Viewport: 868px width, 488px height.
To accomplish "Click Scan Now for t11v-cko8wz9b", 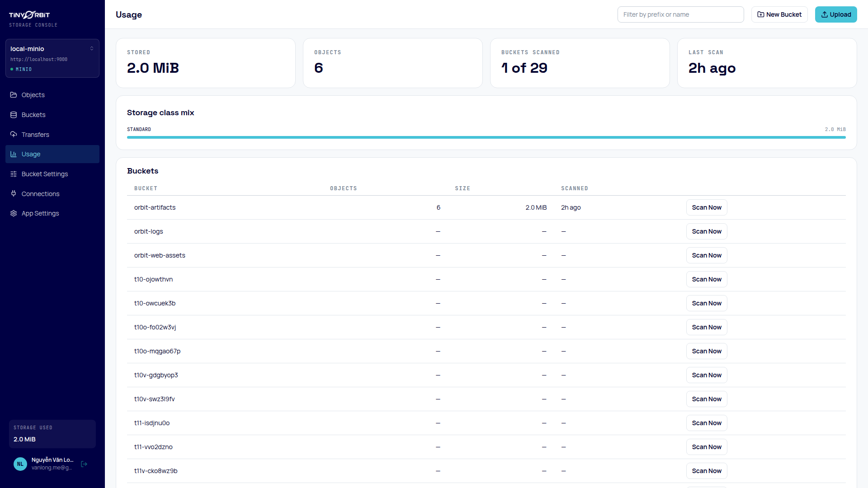I will (707, 471).
